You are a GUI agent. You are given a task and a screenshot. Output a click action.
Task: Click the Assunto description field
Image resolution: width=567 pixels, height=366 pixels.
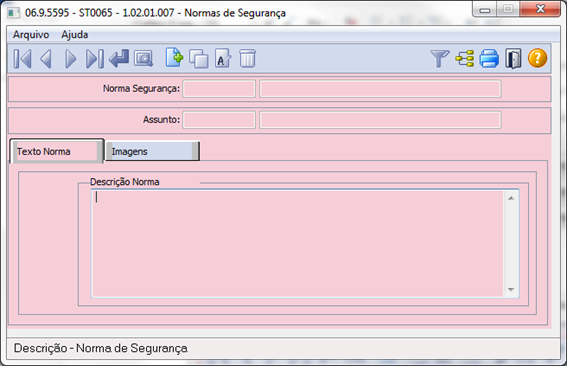[x=380, y=120]
